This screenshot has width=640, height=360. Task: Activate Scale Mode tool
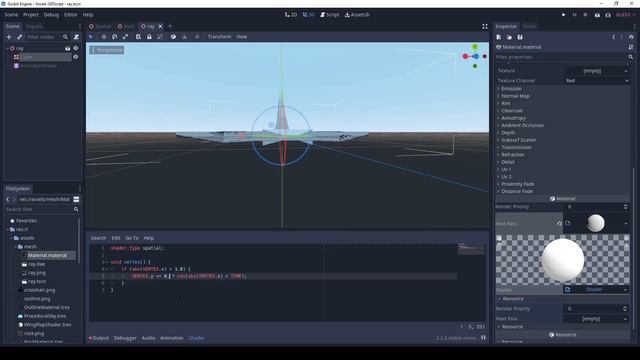[x=125, y=37]
